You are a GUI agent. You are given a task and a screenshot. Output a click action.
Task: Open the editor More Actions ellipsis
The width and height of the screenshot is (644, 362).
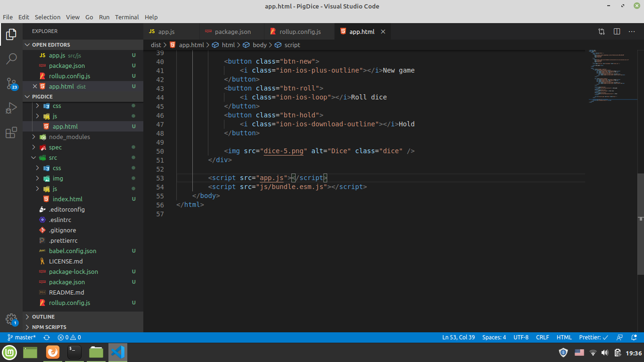point(632,32)
